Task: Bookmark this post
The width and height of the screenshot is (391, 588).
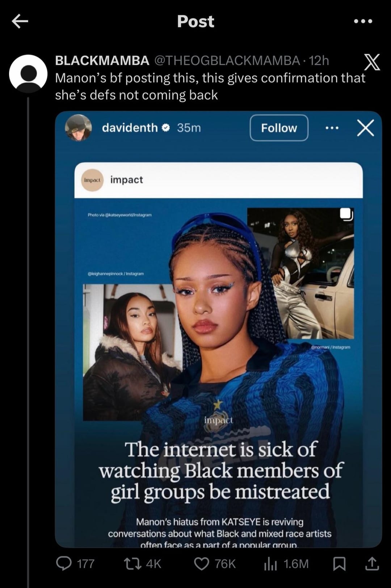Action: pos(339,564)
